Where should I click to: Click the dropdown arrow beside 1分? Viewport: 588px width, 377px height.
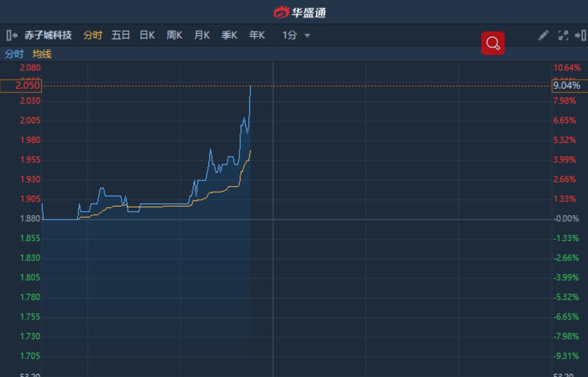click(x=307, y=36)
